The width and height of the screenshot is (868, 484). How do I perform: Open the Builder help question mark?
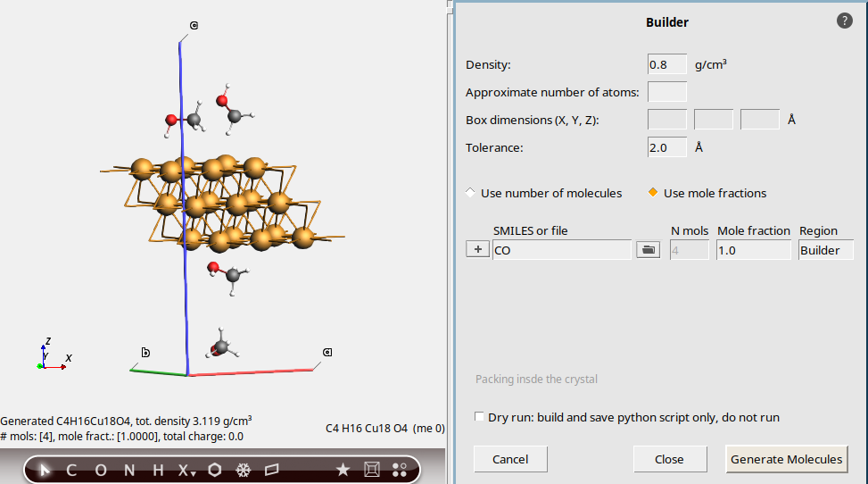[845, 21]
